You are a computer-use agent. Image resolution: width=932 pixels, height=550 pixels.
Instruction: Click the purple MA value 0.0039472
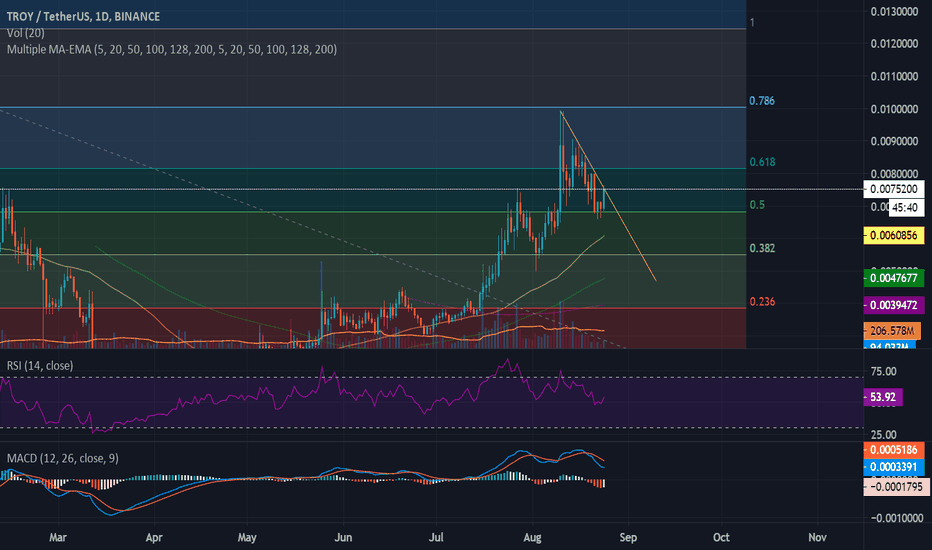894,305
